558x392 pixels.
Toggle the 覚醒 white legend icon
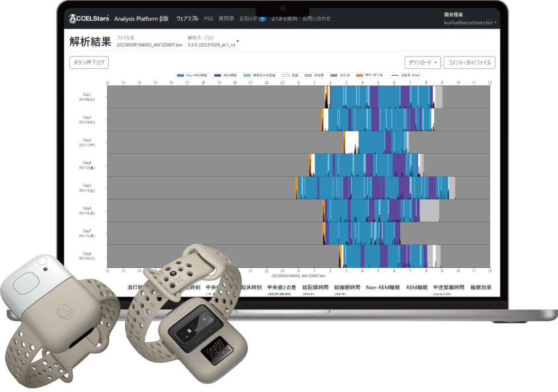tap(286, 75)
